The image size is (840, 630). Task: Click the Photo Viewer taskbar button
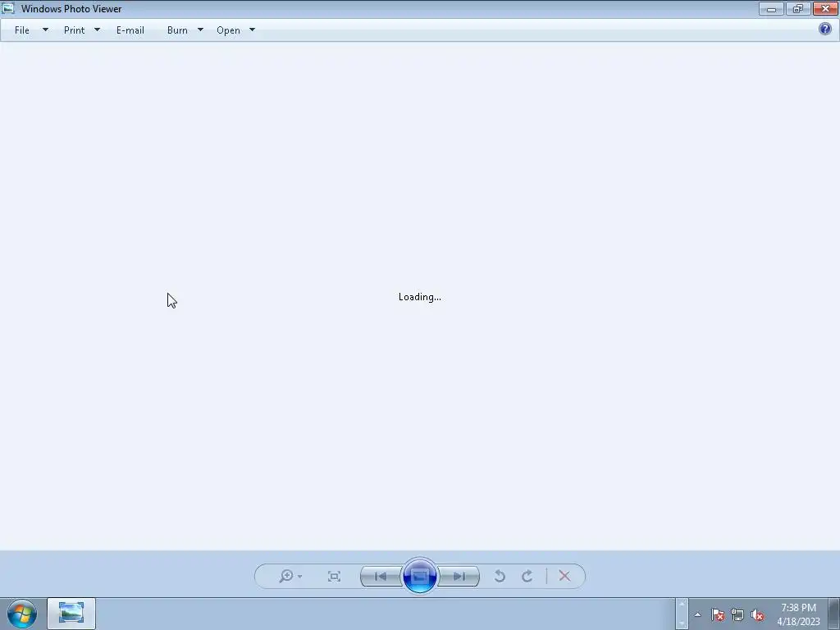point(71,614)
